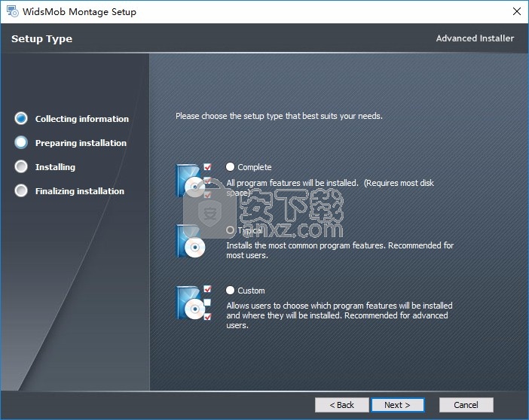Click the 'Installs the most common program features' description
Viewport: 529px width, 420px height.
[340, 250]
